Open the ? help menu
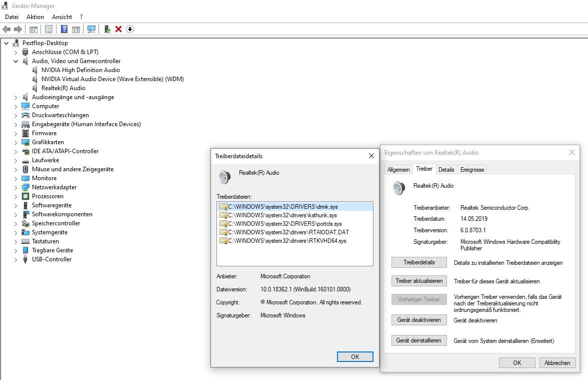This screenshot has height=380, width=588. pyautogui.click(x=81, y=17)
